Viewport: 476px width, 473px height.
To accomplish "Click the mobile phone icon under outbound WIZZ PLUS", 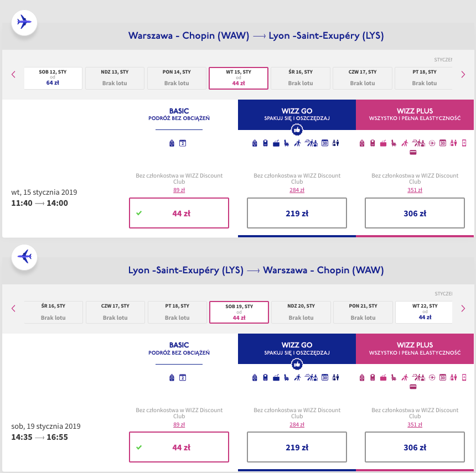I will coord(464,143).
